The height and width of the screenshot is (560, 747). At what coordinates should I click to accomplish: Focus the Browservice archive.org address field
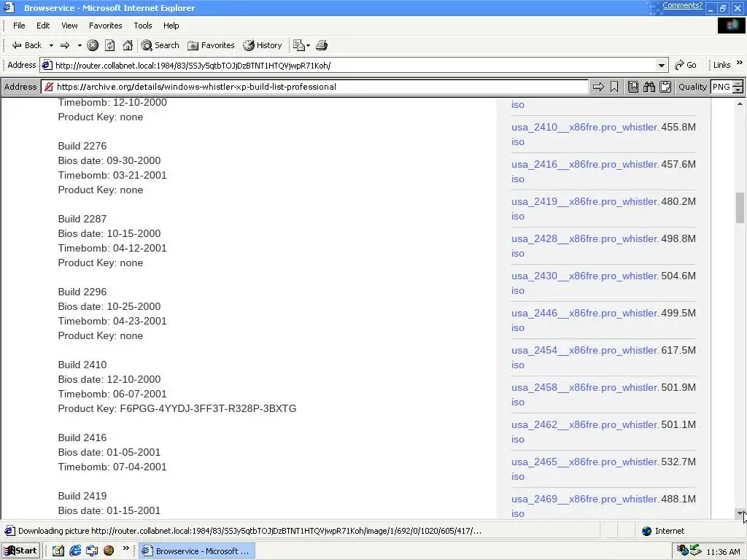(x=315, y=87)
